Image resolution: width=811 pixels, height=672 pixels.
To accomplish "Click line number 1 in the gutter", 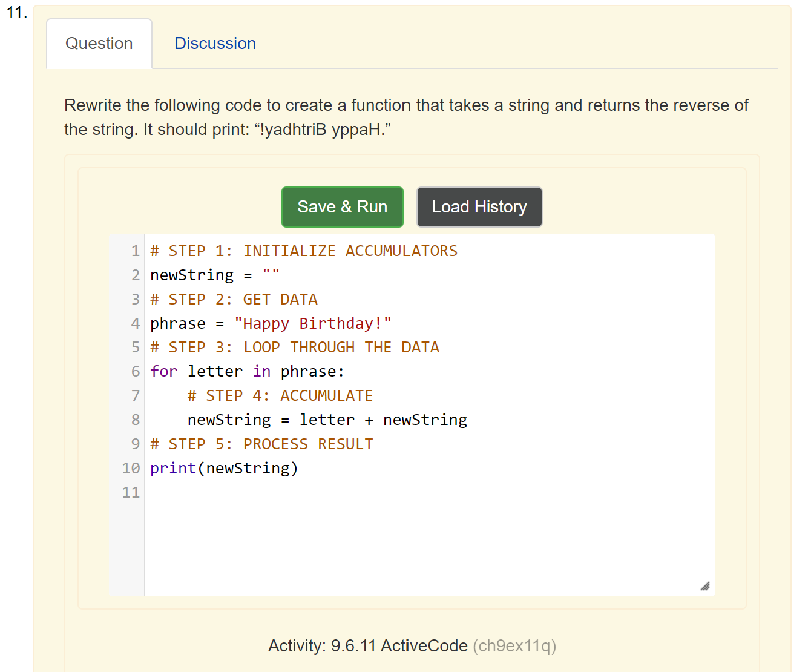I will click(x=134, y=251).
